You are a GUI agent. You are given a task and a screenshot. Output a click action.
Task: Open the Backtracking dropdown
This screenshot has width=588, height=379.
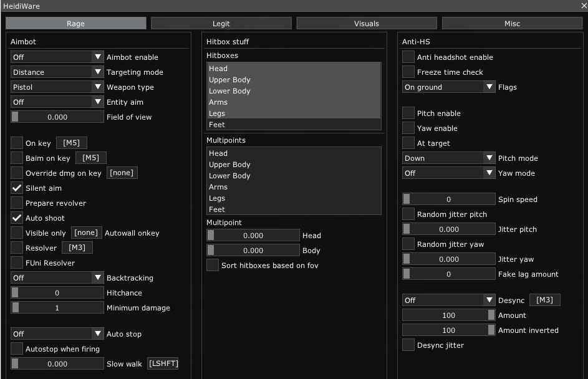point(57,278)
